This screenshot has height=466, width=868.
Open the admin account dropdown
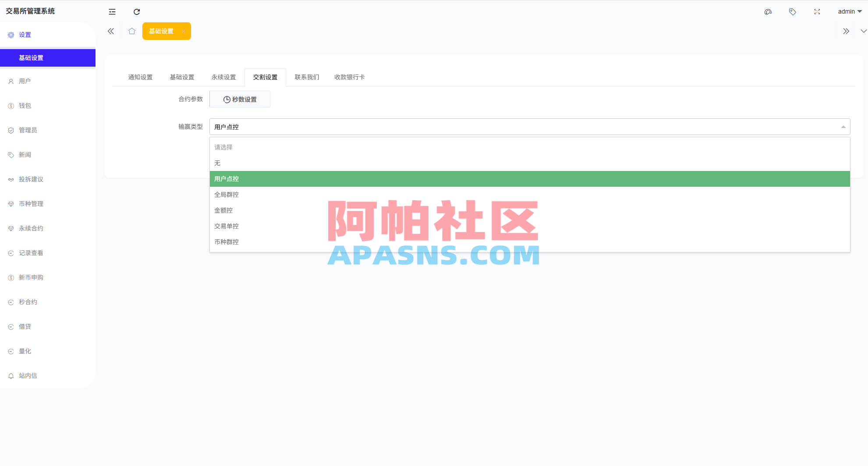coord(849,11)
